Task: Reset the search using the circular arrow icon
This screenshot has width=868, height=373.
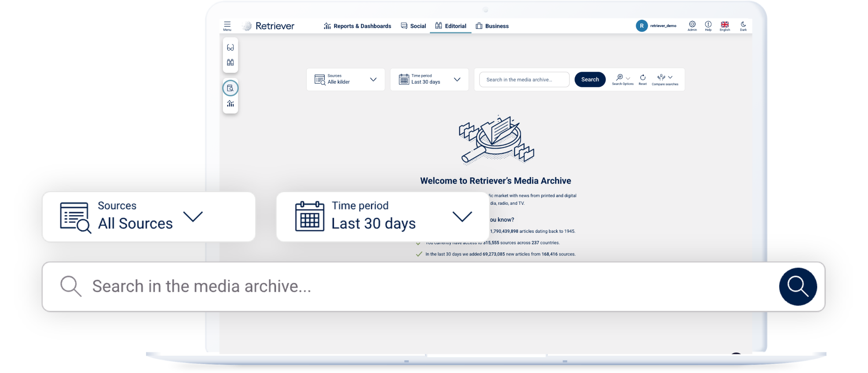Action: coord(643,78)
